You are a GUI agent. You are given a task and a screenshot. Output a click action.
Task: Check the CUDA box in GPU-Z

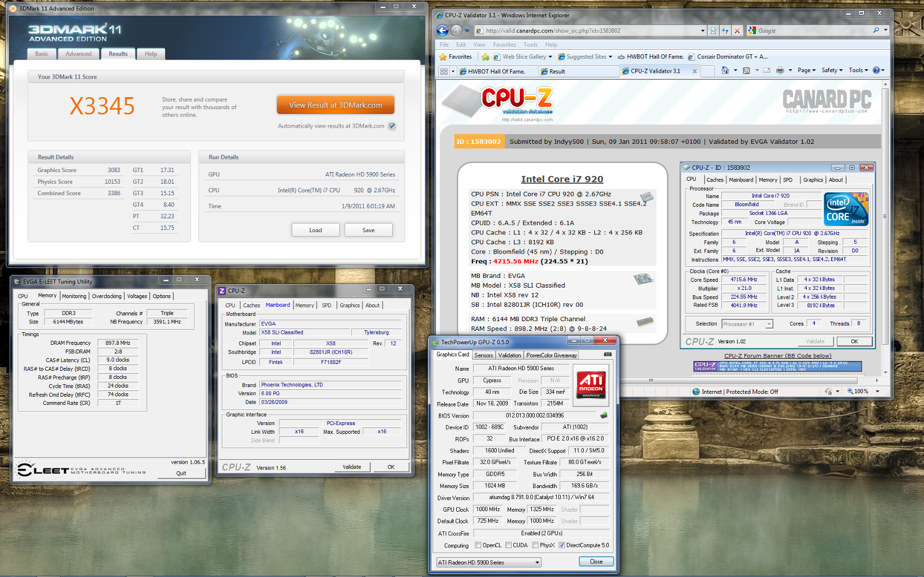point(508,545)
